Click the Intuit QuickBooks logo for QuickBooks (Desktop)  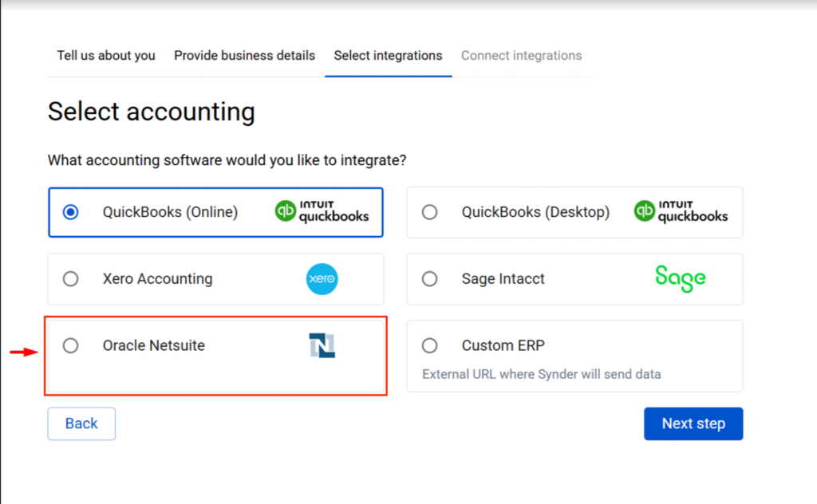pos(681,211)
